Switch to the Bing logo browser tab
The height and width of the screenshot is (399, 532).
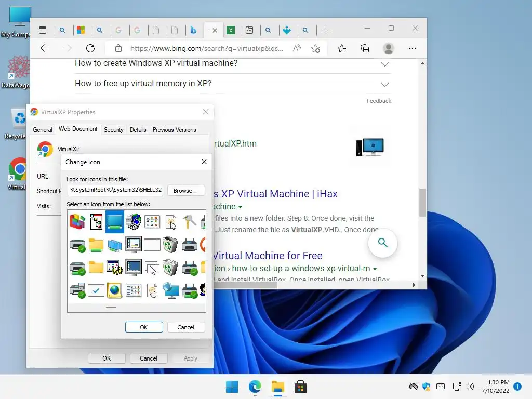tap(193, 30)
